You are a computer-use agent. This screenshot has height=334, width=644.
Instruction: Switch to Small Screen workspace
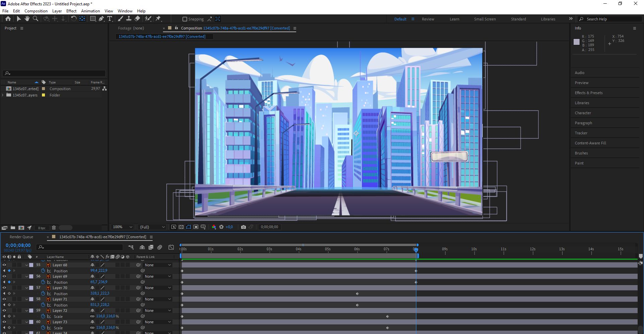pos(485,19)
